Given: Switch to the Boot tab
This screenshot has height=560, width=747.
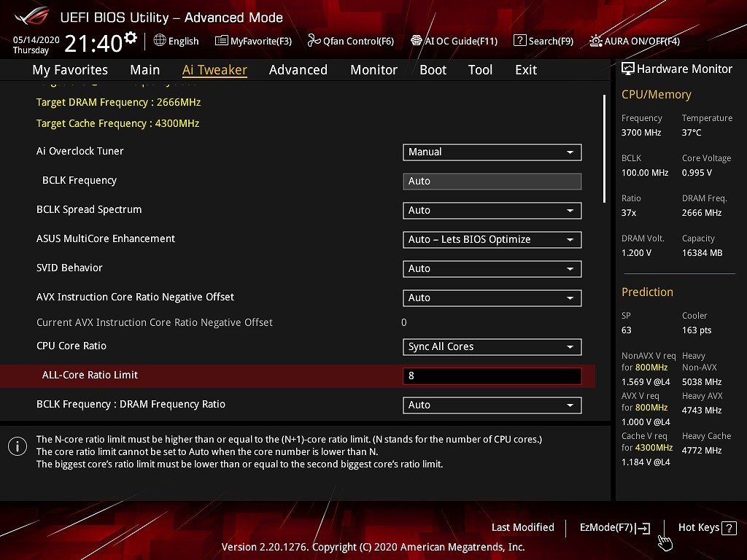Looking at the screenshot, I should 433,70.
